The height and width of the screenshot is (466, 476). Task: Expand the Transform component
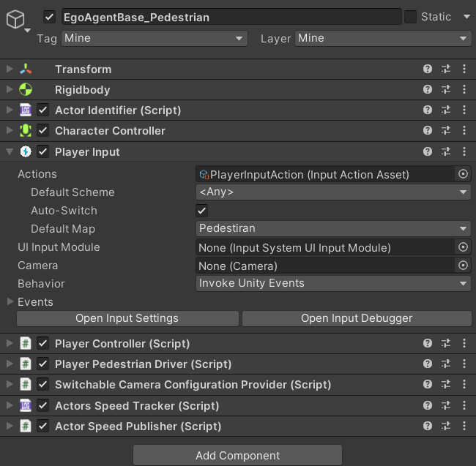pyautogui.click(x=10, y=69)
